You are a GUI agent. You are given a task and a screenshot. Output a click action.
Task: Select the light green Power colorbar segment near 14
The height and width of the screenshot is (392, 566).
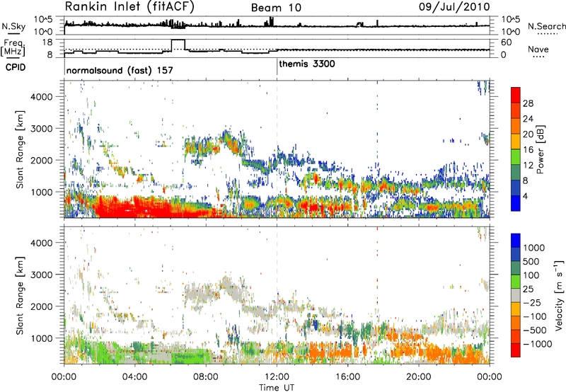(516, 156)
